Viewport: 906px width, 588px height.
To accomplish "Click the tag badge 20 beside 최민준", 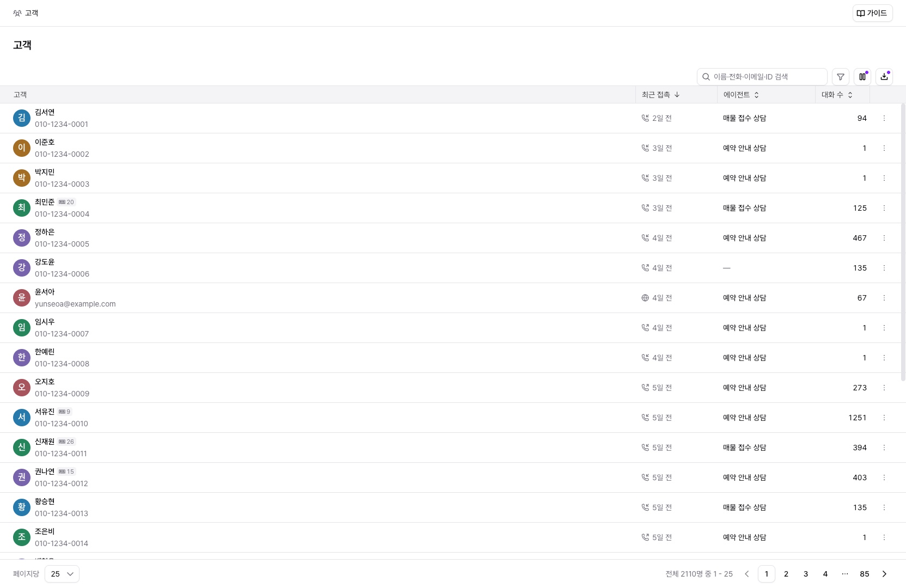I will pos(66,202).
